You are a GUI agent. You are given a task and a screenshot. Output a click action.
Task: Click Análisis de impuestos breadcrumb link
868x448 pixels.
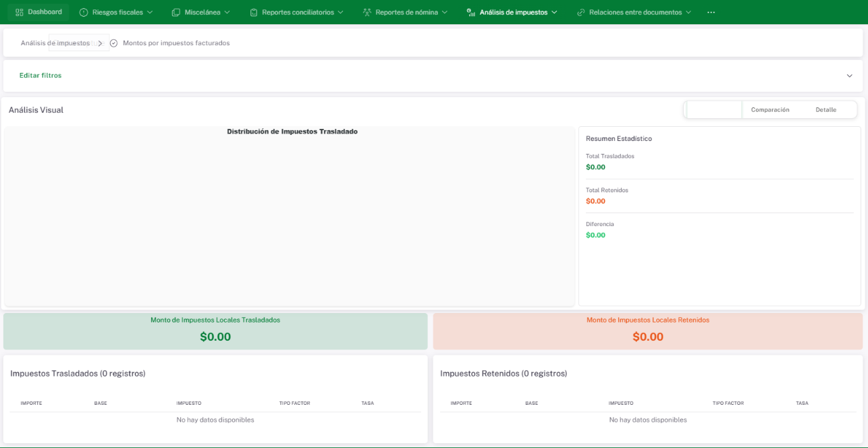point(55,43)
